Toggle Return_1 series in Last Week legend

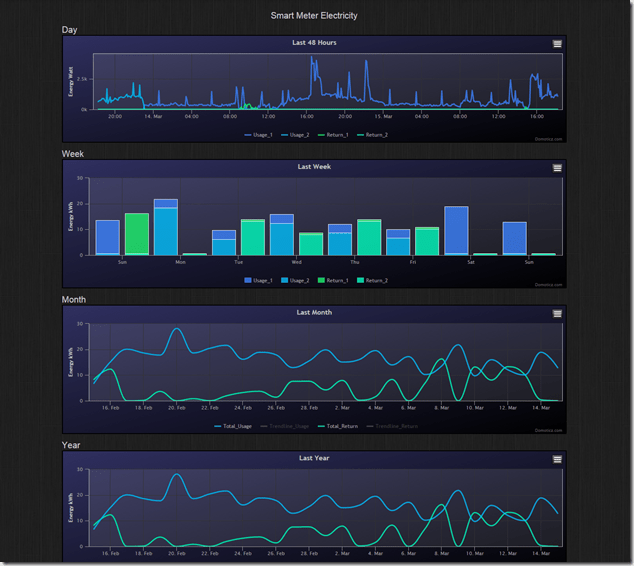337,280
